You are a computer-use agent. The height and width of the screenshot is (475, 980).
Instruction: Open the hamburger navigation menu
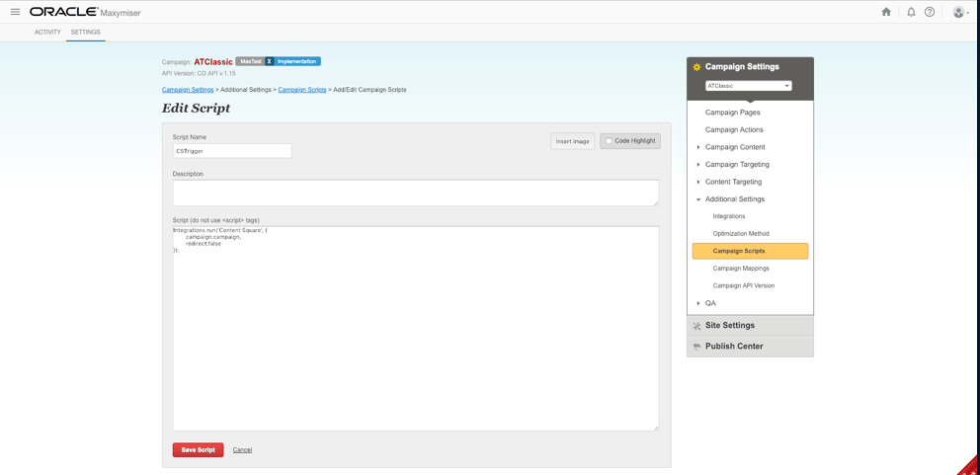click(15, 12)
